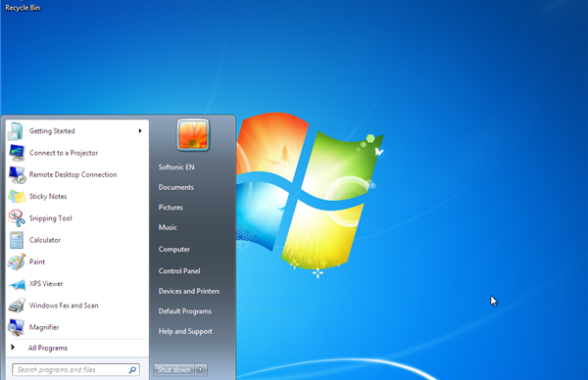This screenshot has height=380, width=588.
Task: Open Default Programs
Action: 185,311
